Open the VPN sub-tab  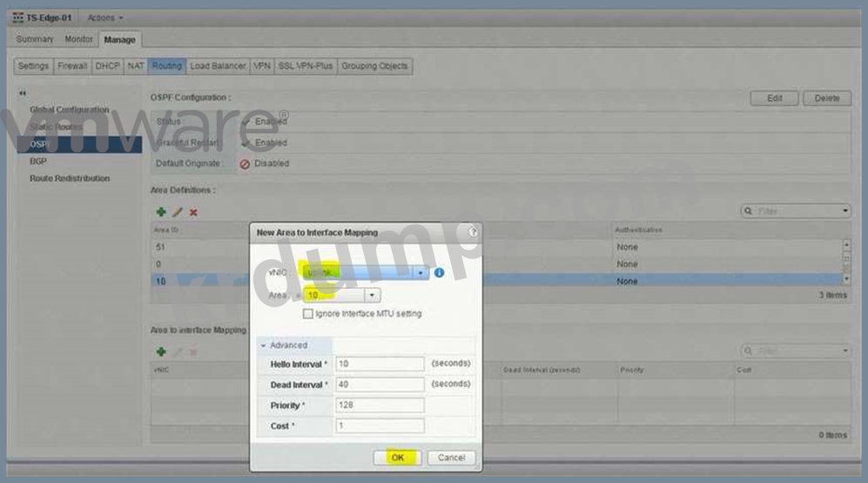262,66
